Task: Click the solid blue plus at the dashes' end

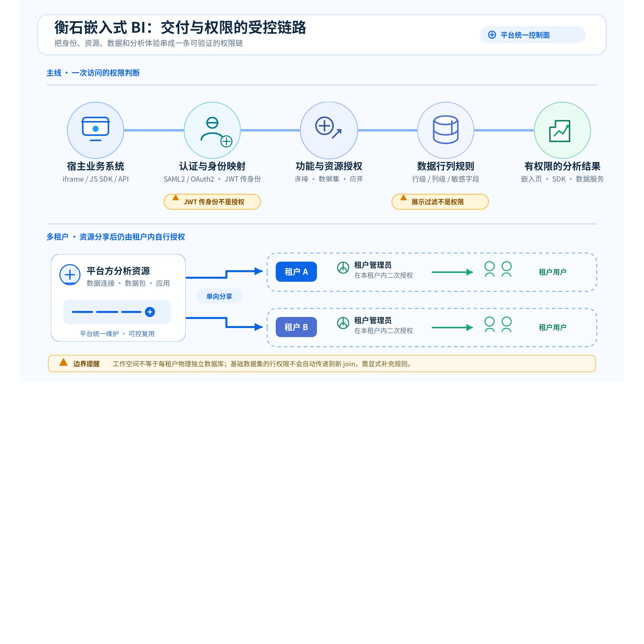Action: click(150, 312)
